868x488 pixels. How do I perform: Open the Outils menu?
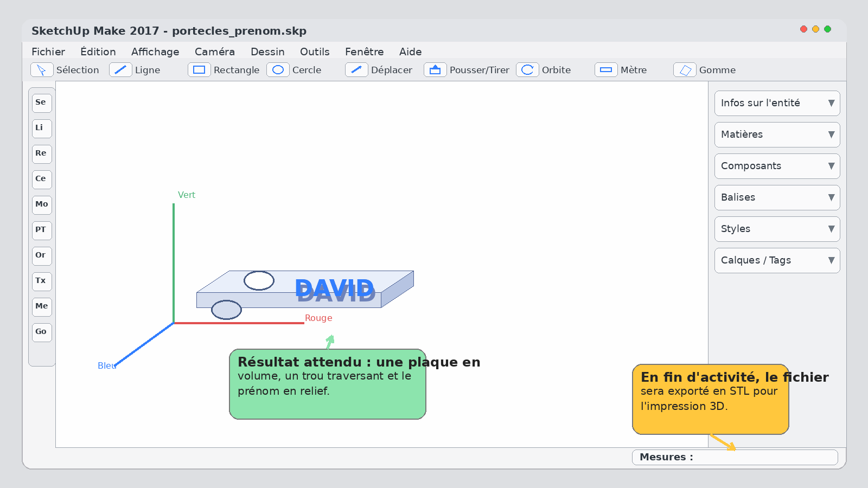tap(315, 52)
